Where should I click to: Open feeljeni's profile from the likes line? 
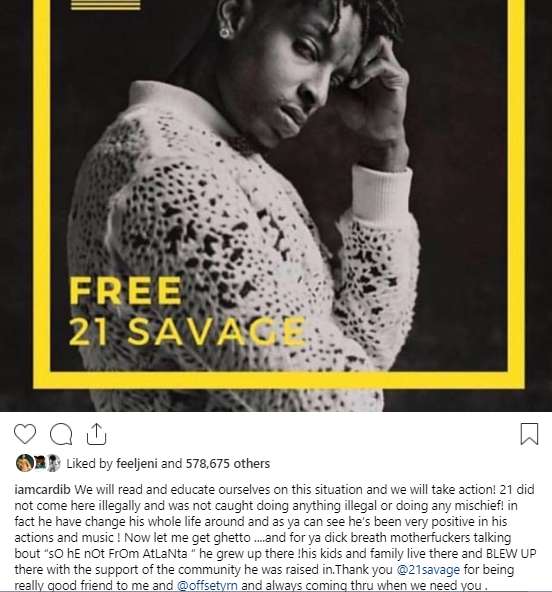tap(137, 464)
